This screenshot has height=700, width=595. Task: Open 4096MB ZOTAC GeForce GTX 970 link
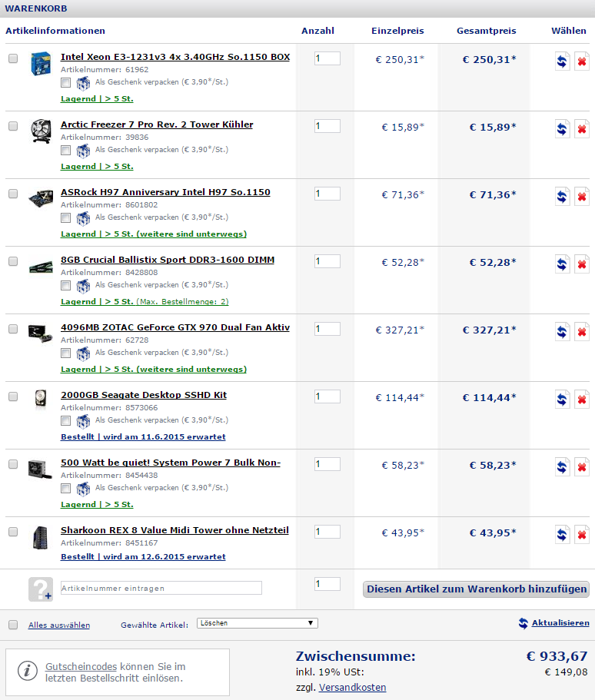(x=175, y=327)
